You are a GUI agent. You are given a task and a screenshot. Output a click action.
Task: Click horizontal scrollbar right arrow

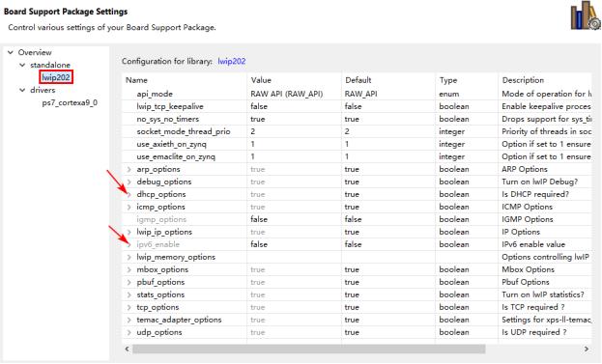[x=587, y=350]
